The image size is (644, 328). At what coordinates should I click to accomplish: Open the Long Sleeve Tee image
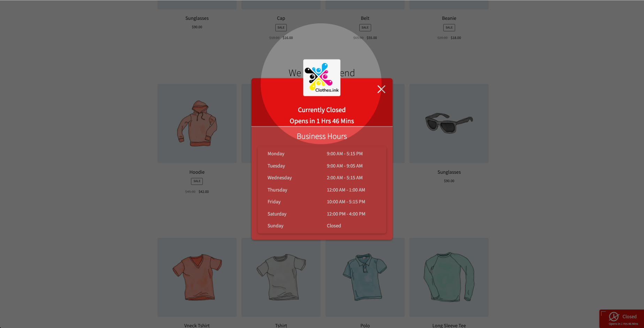point(449,277)
